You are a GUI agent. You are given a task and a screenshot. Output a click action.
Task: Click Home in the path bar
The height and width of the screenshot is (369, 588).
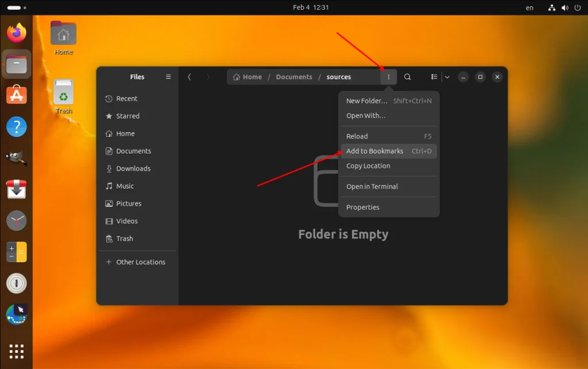247,77
